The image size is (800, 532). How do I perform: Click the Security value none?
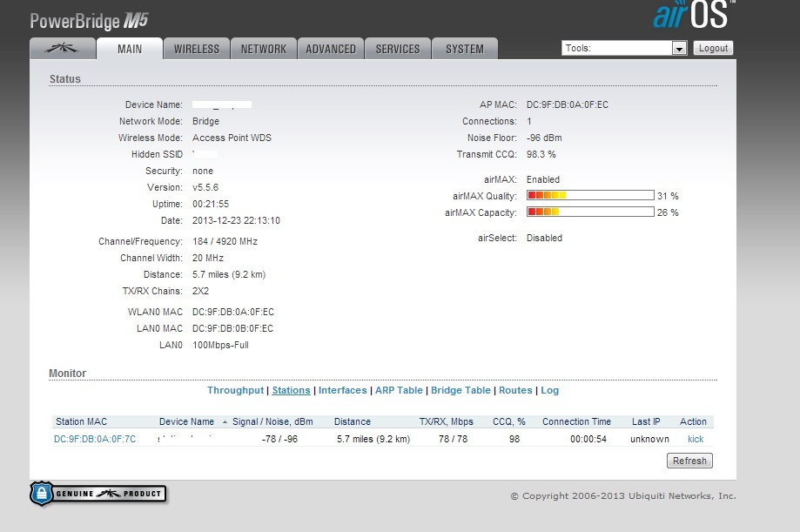pos(203,171)
